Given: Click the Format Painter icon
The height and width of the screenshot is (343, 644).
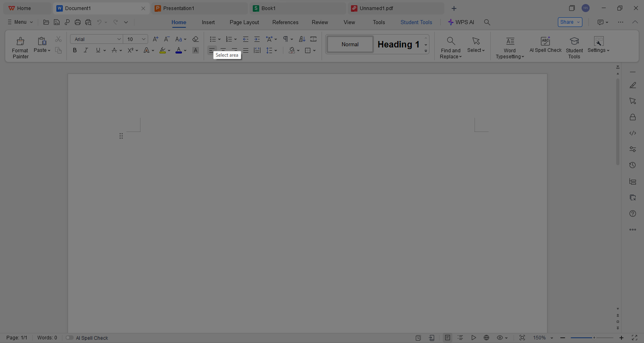Looking at the screenshot, I should (x=20, y=41).
